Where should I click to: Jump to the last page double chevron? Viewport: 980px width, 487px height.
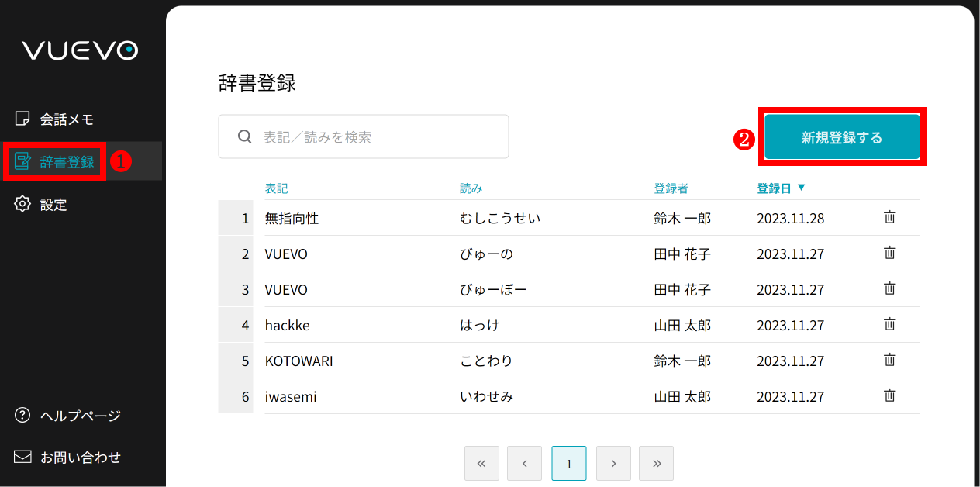pyautogui.click(x=656, y=463)
